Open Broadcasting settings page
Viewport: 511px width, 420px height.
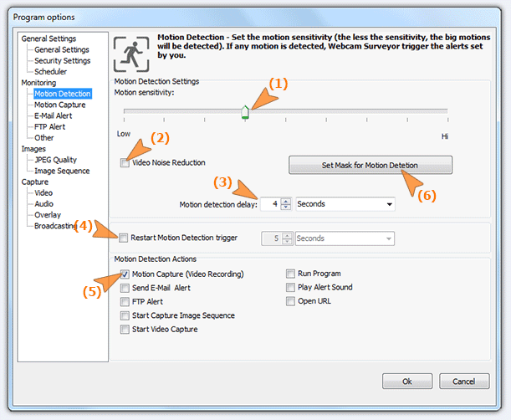point(55,226)
